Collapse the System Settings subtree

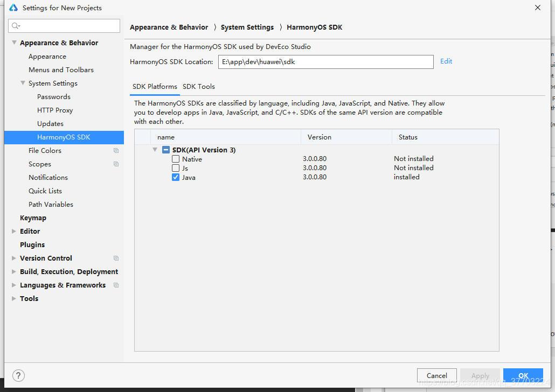(x=23, y=83)
